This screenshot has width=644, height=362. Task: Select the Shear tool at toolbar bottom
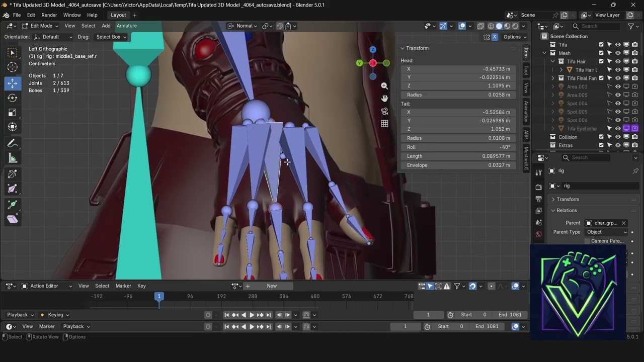click(13, 219)
